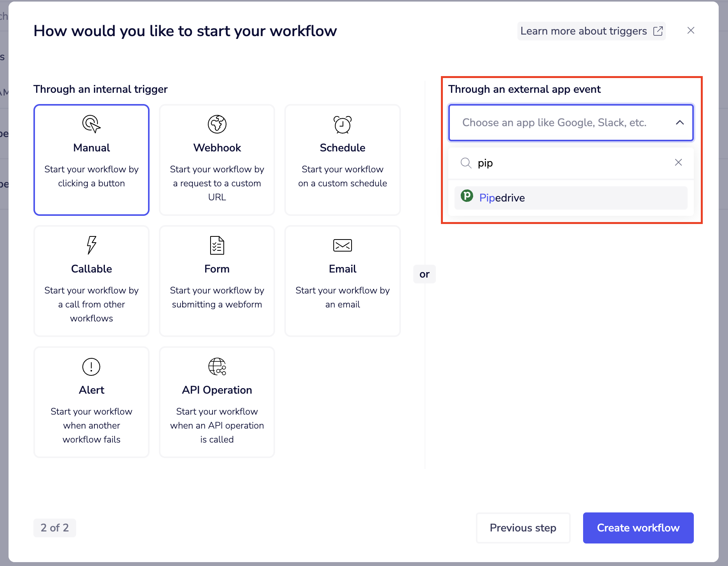Collapse the app dropdown with chevron arrow
The image size is (728, 566).
(x=679, y=123)
